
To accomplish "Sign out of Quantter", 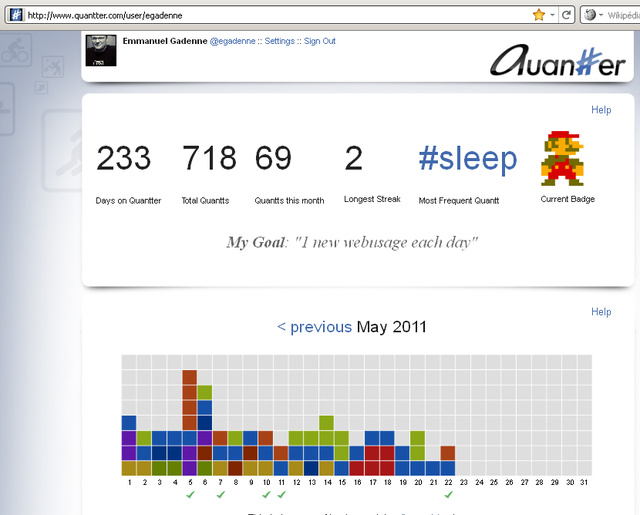I will (x=320, y=41).
